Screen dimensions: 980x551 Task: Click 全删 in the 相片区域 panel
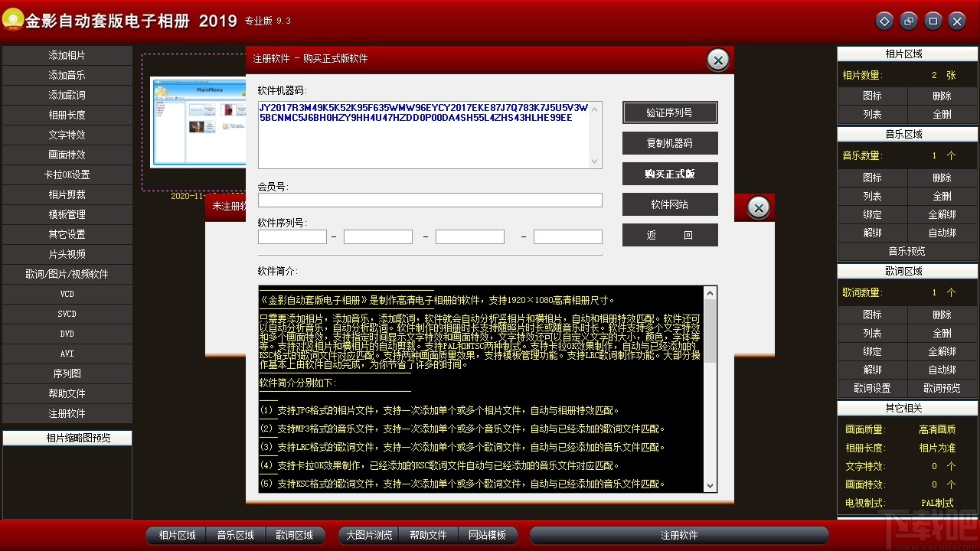coord(942,115)
